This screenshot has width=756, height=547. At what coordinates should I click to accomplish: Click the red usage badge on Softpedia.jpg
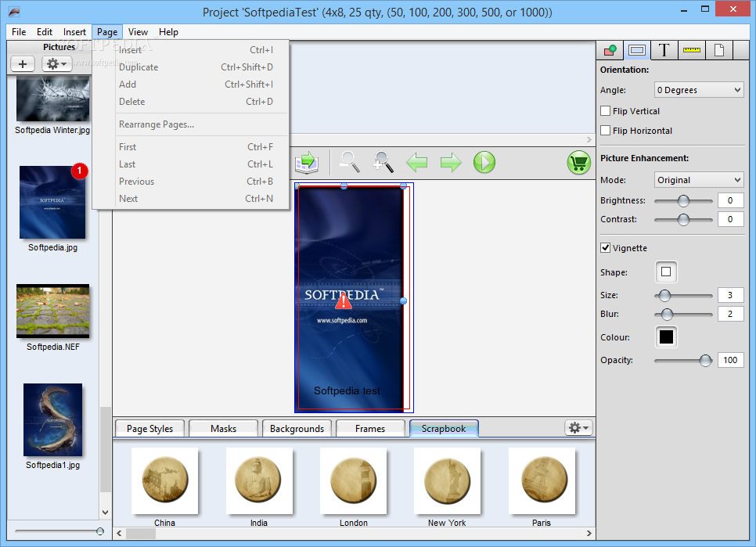80,171
